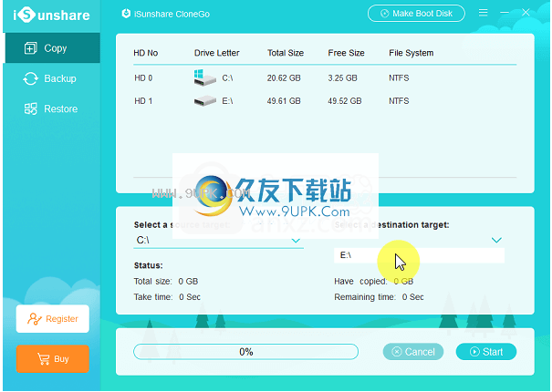The height and width of the screenshot is (392, 552).
Task: Open the Copy section in sidebar
Action: 52,48
